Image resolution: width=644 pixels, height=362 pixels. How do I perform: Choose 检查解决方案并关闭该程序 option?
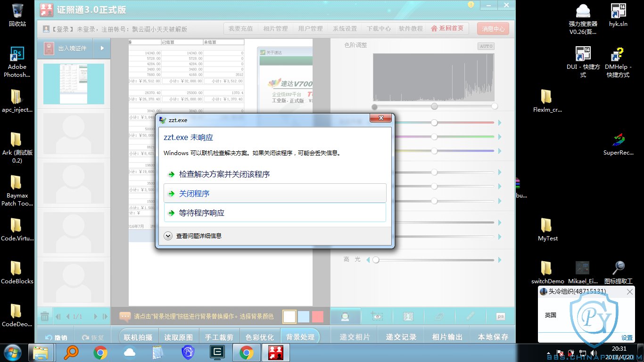point(275,174)
